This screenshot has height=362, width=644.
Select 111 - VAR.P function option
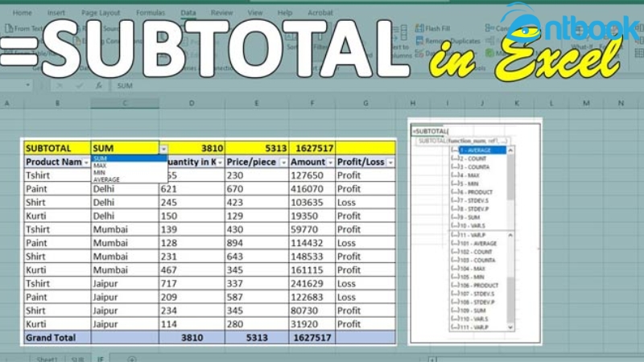(x=478, y=327)
